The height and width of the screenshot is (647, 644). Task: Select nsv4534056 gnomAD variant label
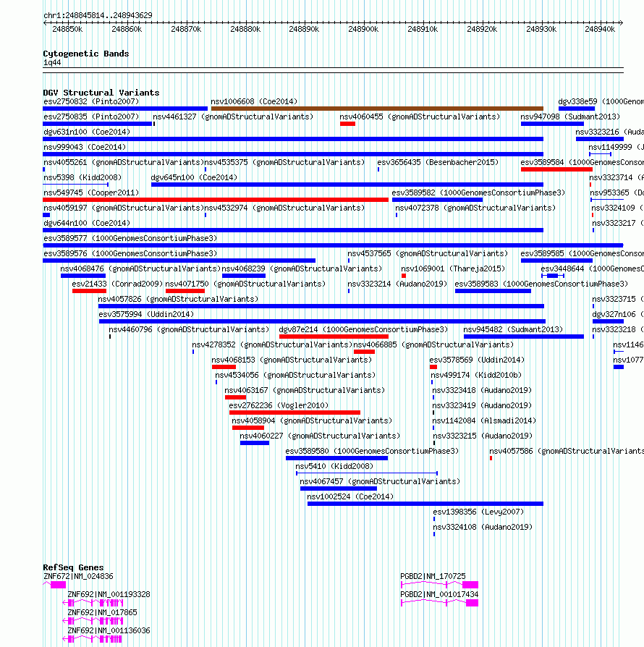pyautogui.click(x=295, y=375)
